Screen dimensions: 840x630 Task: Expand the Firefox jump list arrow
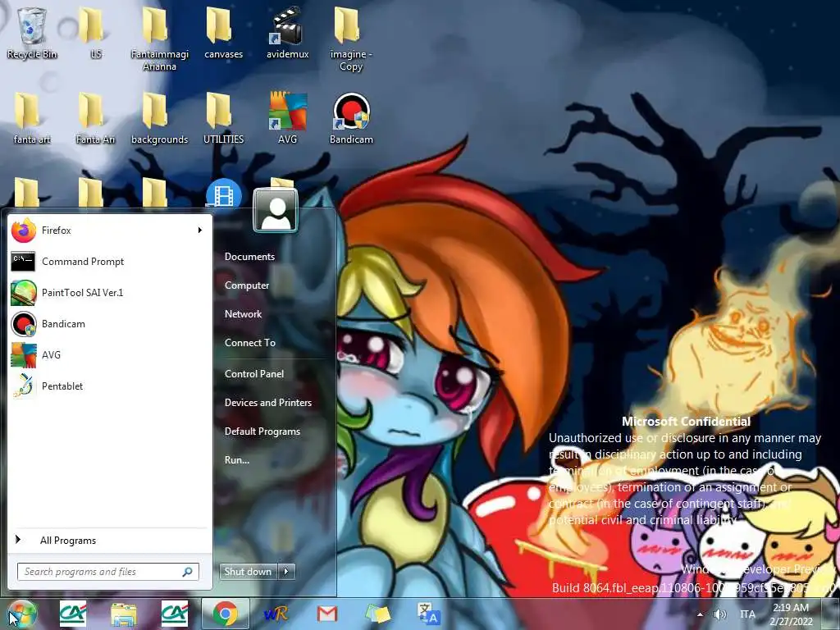point(200,231)
